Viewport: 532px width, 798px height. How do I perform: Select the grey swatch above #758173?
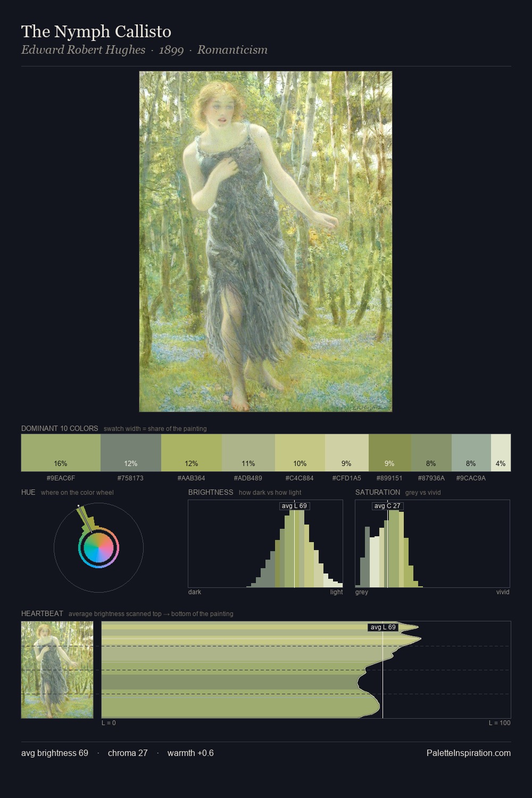[131, 453]
